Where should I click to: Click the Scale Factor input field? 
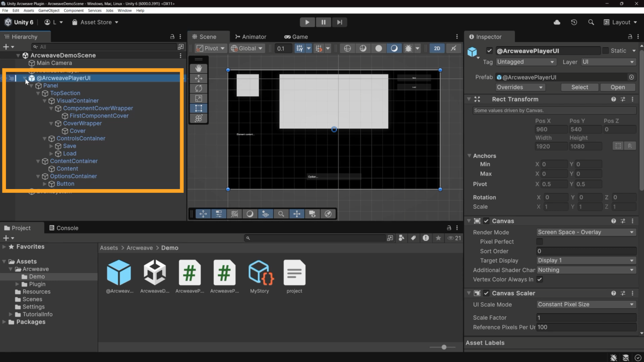tap(586, 318)
